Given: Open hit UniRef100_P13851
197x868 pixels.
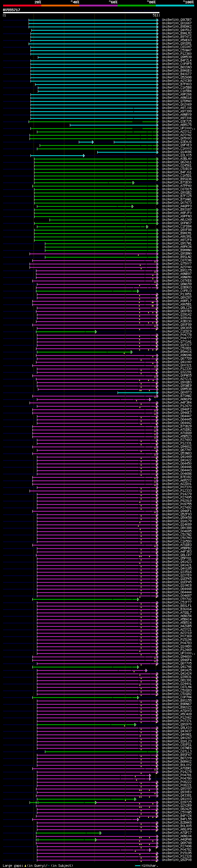Looking at the screenshot, I should pos(177,294).
